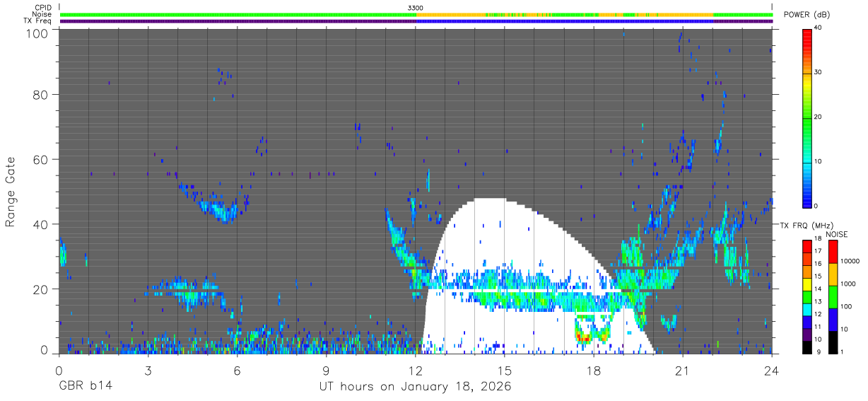
Task: Click the CPID value '3300'
Action: pyautogui.click(x=416, y=7)
